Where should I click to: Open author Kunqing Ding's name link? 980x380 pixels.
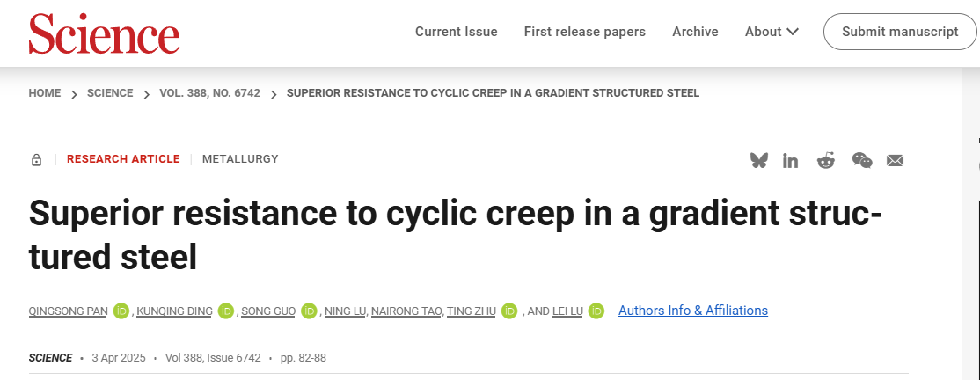(174, 311)
